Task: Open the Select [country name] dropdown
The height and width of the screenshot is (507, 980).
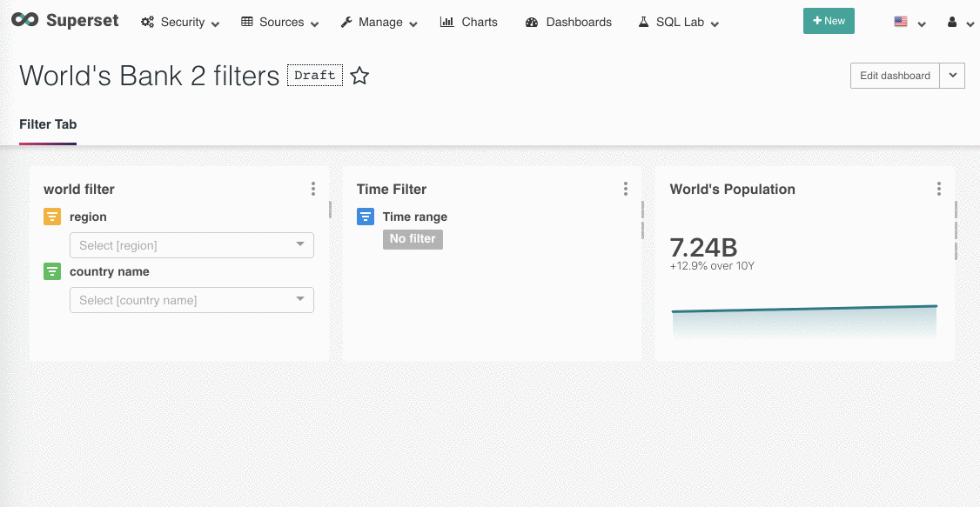Action: (191, 300)
